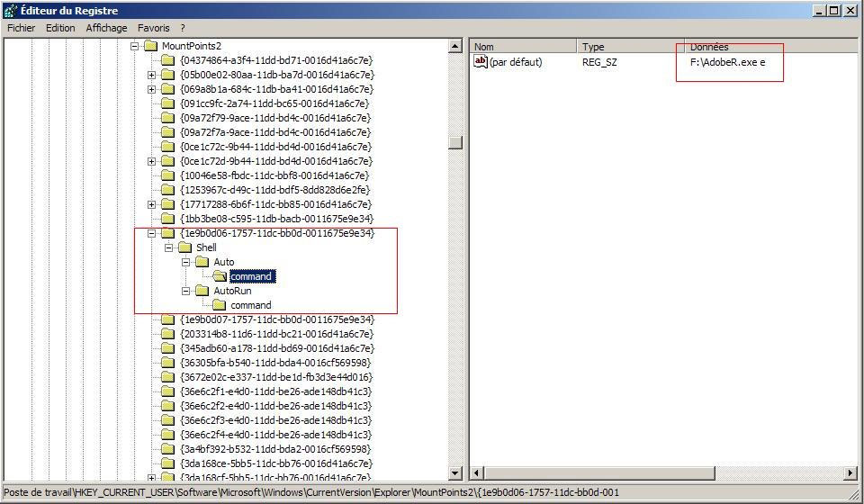Sort by the Données column header
864x504 pixels.
coord(771,47)
